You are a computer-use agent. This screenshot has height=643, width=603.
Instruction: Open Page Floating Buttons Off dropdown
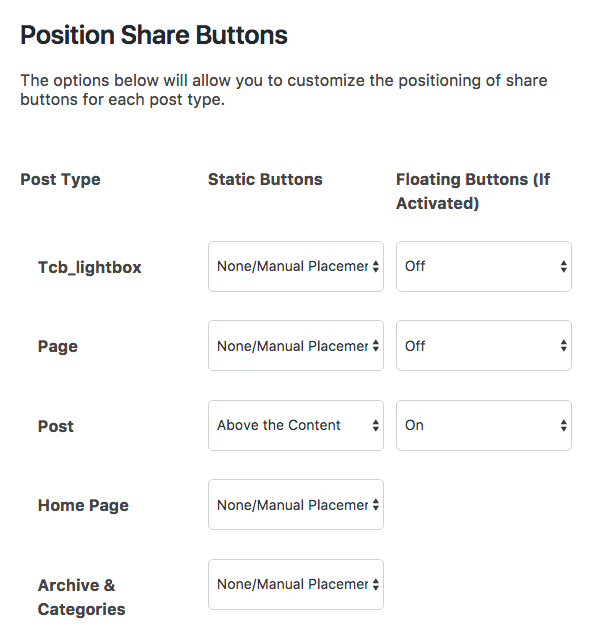pyautogui.click(x=484, y=346)
